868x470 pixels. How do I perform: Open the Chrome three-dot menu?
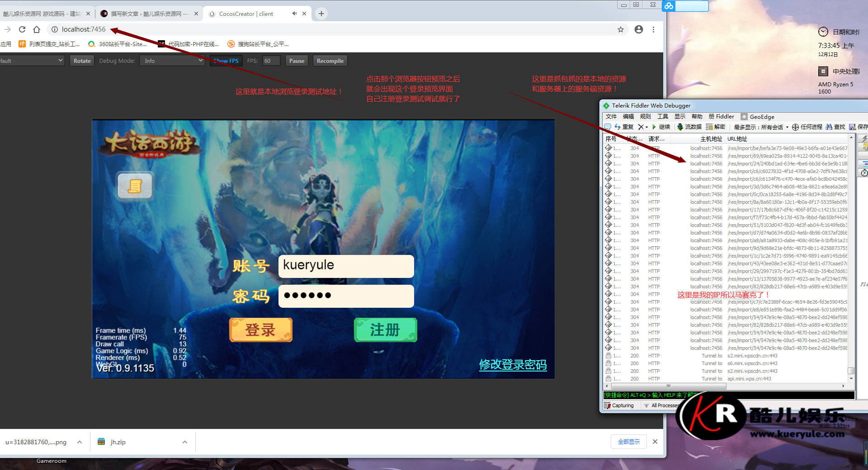tap(653, 29)
